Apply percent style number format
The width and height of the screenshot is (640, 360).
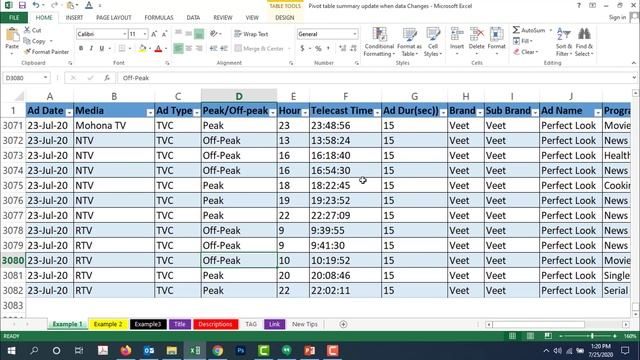318,49
